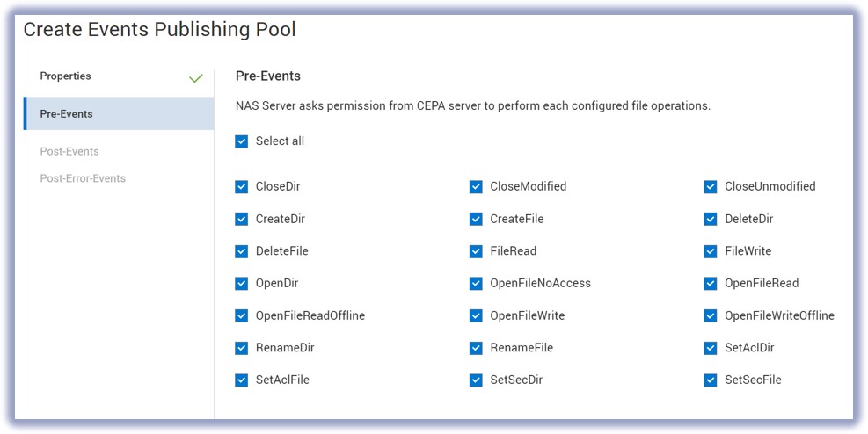Toggle the CloseDir checkbox
Viewport: 868px width, 434px height.
242,187
